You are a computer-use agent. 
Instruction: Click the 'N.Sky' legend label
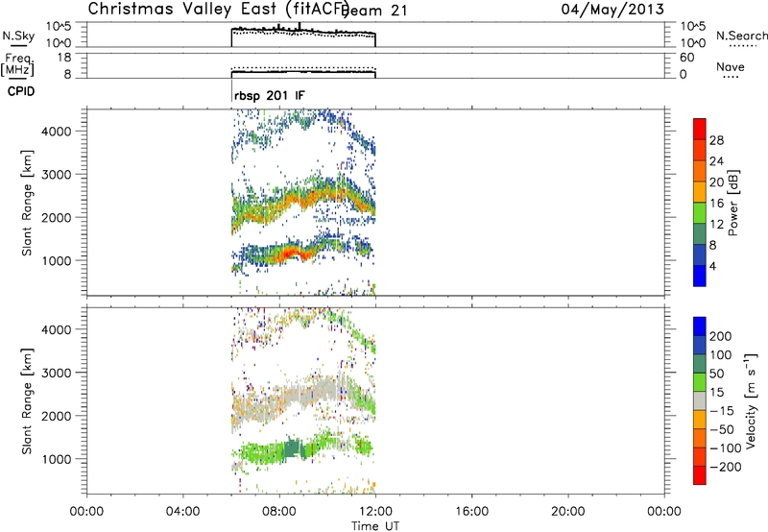pyautogui.click(x=18, y=36)
